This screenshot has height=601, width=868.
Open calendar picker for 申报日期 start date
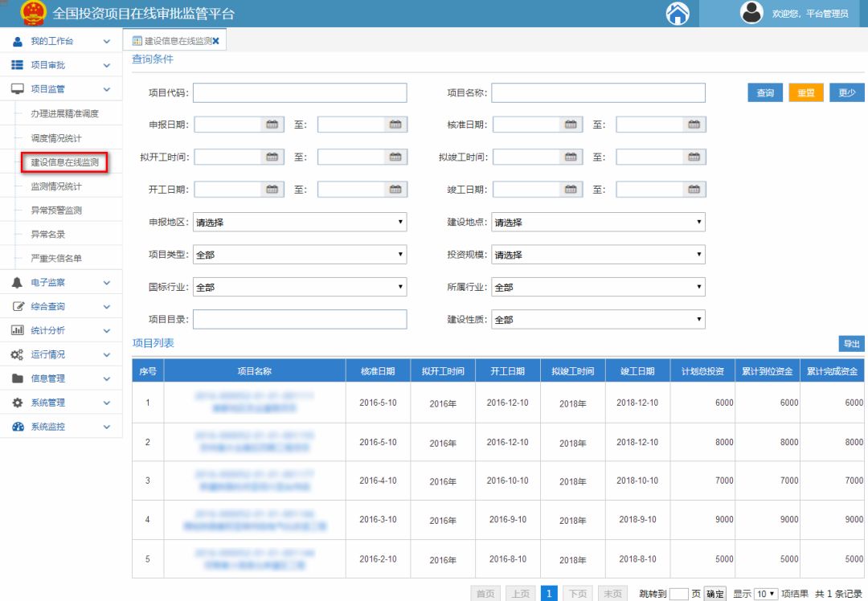pos(272,125)
